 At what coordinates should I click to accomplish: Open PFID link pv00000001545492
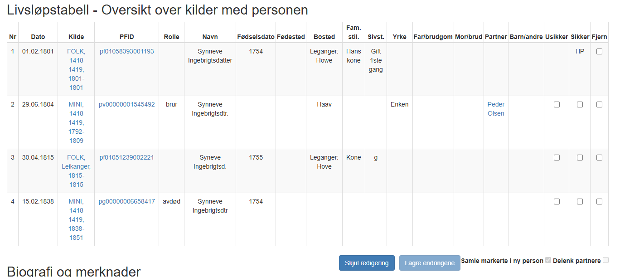click(x=127, y=105)
